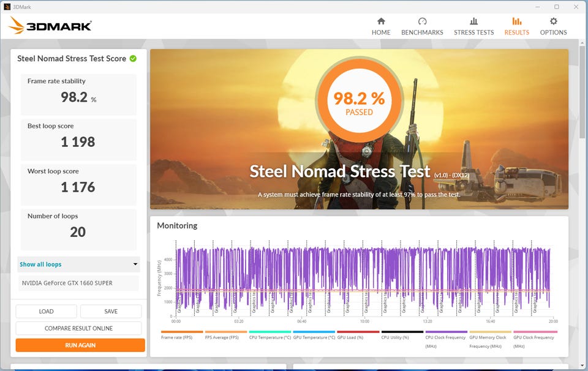This screenshot has width=588, height=371.
Task: Toggle Frame rate (FPS) legend series
Action: 181,335
